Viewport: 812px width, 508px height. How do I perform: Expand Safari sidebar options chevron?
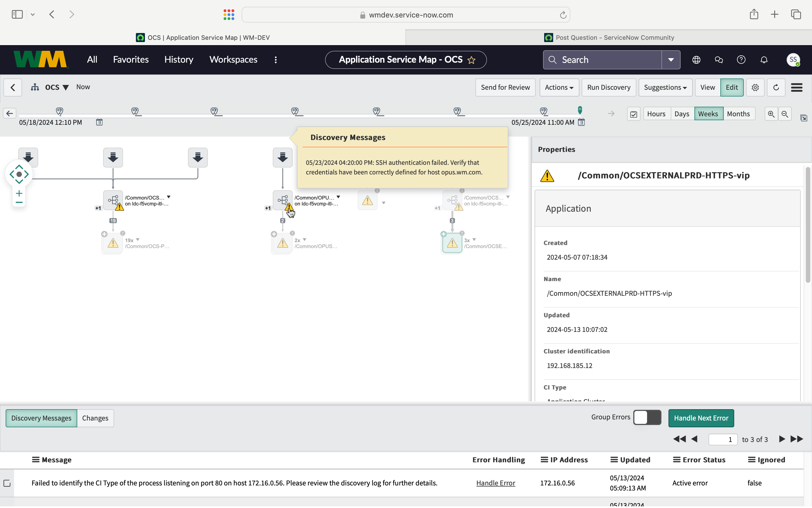(x=32, y=14)
